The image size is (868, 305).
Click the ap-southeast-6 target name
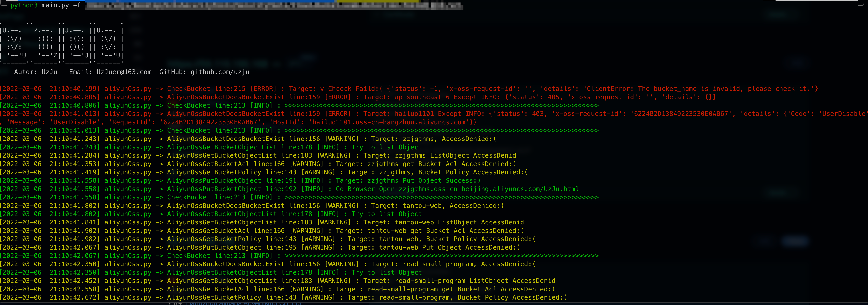click(x=422, y=97)
